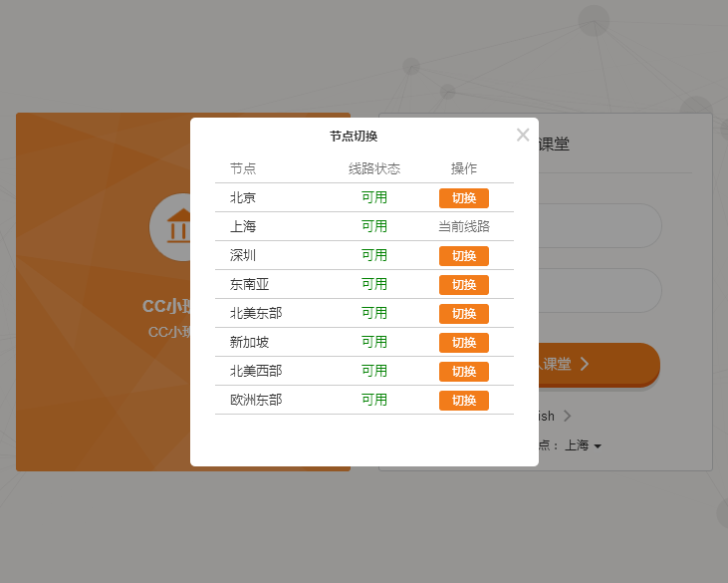728x583 pixels.
Task: Click the 当前线路 label for 上海
Action: 463,227
